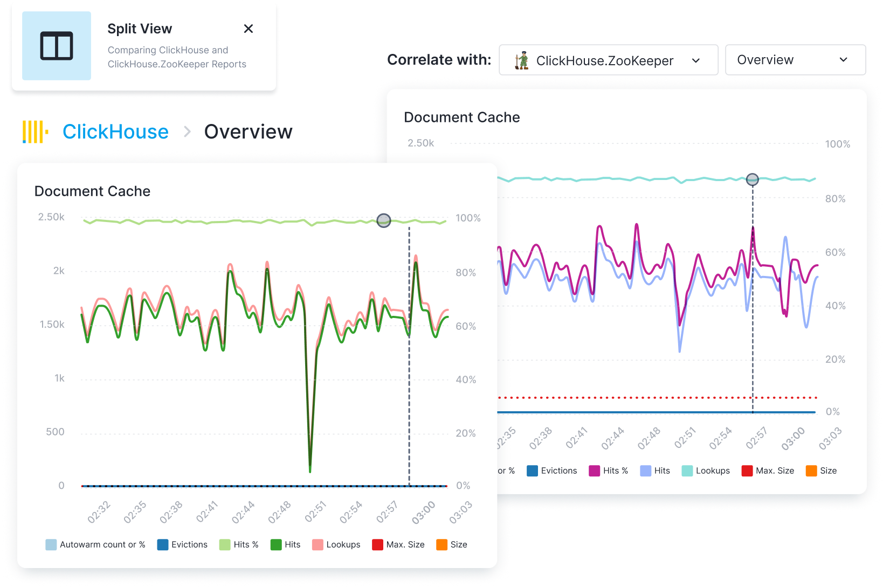Toggle Evictions series in right chart legend
The width and height of the screenshot is (883, 588).
tap(552, 471)
